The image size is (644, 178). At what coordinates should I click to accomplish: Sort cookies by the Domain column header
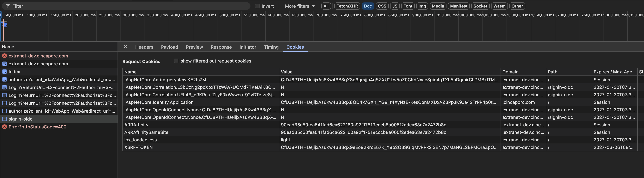(510, 72)
